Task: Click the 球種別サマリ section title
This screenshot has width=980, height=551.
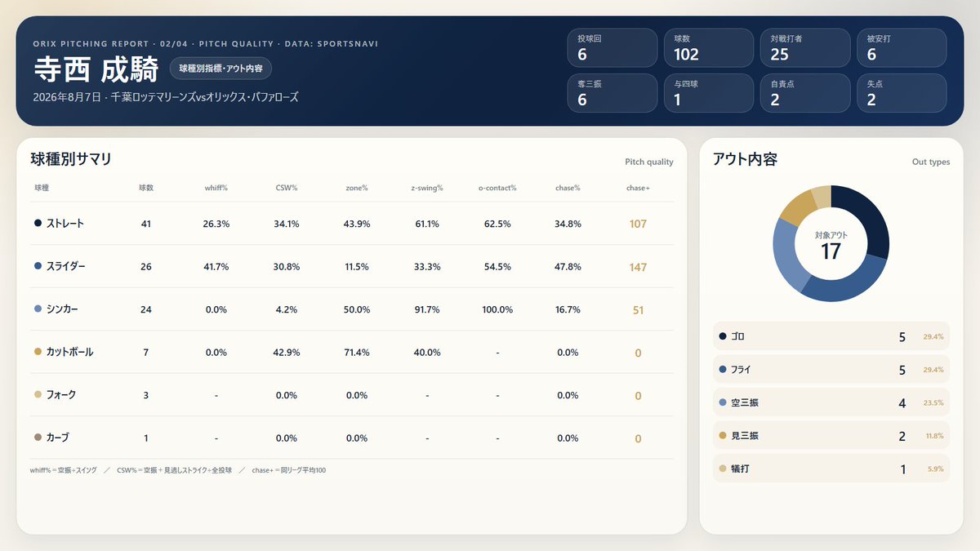Action: [x=71, y=160]
